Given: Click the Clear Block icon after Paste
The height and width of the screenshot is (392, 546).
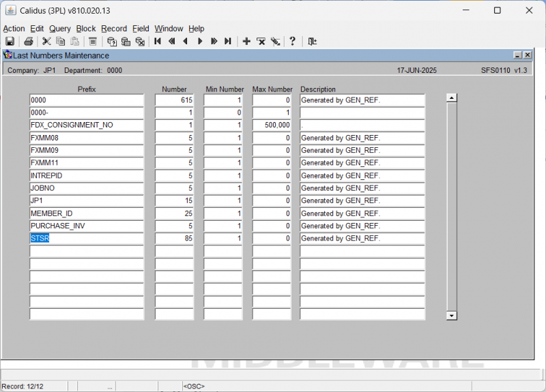Looking at the screenshot, I should [x=93, y=42].
